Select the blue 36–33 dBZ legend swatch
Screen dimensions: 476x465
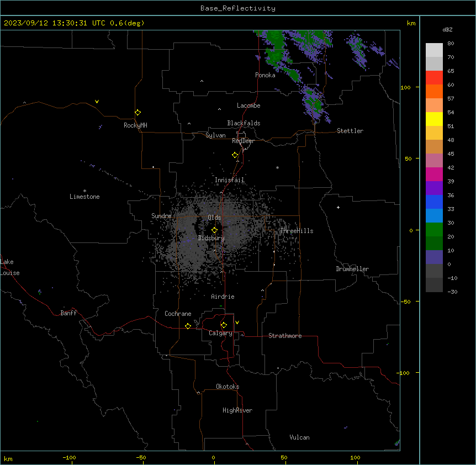click(434, 202)
